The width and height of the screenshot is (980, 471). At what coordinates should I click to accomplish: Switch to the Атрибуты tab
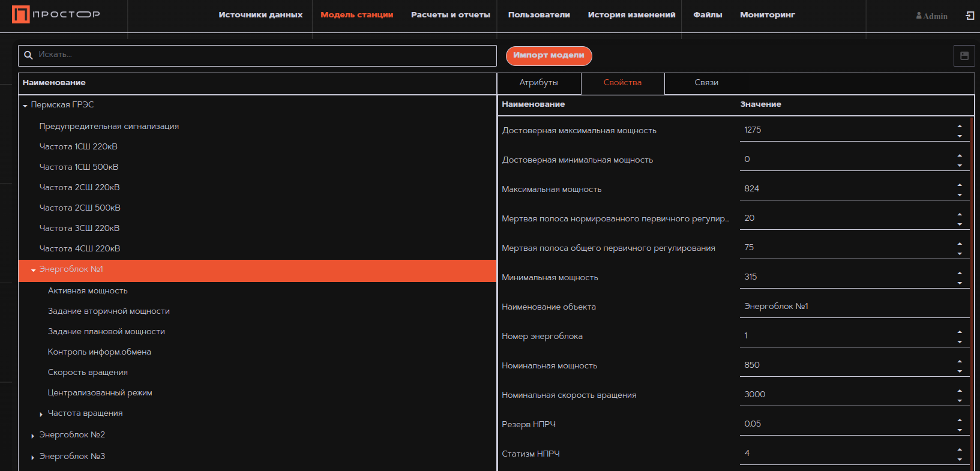(x=538, y=83)
